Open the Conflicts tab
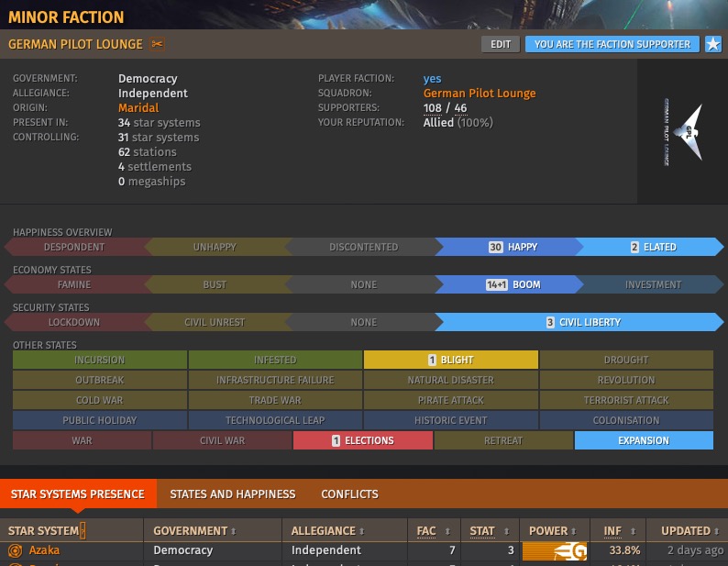 pos(349,494)
